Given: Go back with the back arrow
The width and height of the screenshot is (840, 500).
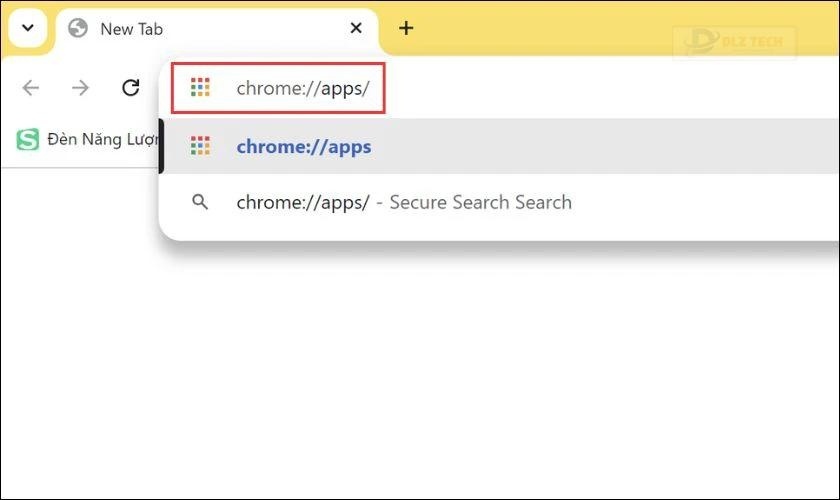Looking at the screenshot, I should pos(31,88).
